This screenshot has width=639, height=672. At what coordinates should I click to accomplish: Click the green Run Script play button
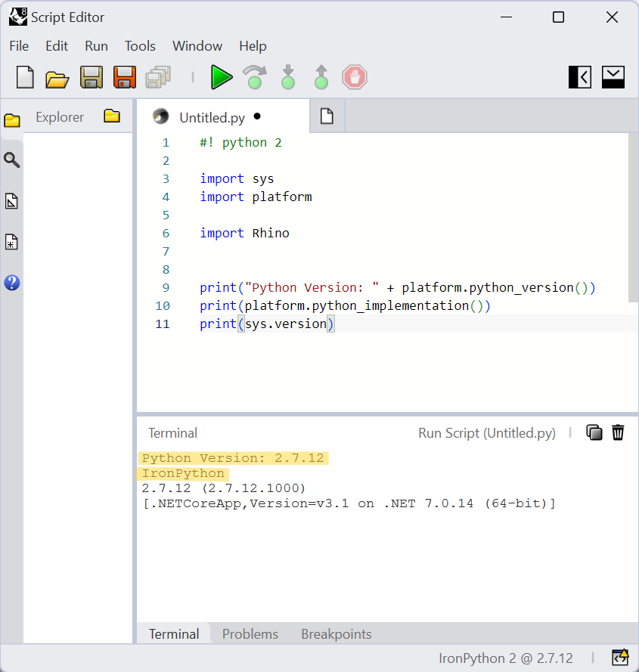tap(221, 77)
